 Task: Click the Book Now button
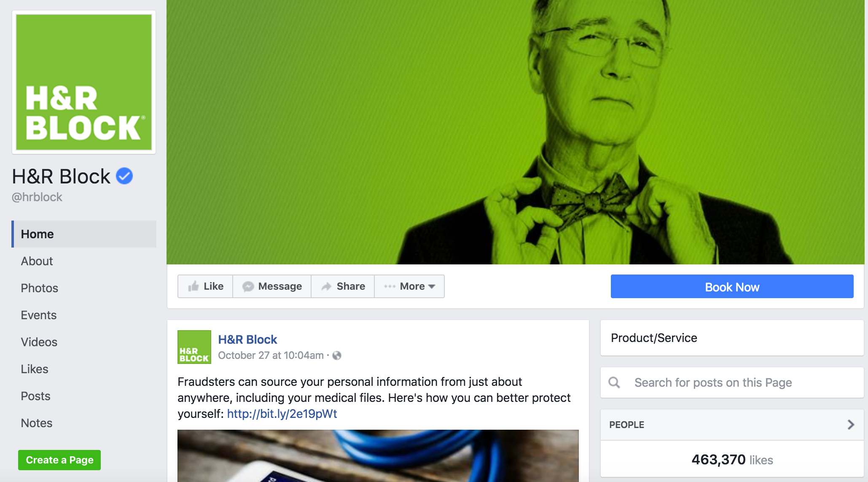[732, 286]
